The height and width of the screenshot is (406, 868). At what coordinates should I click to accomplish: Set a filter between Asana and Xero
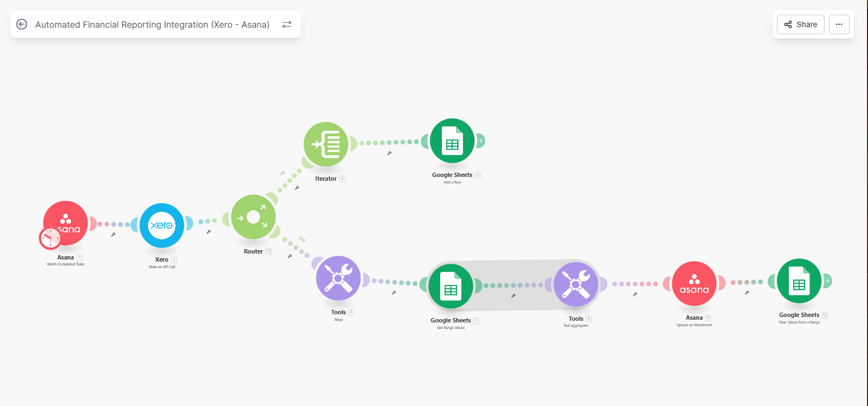click(x=113, y=234)
